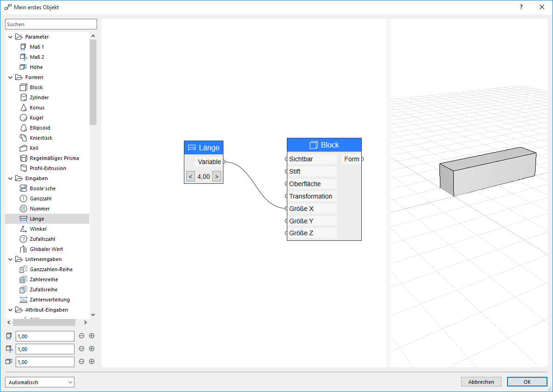Select the Zahlenverteilung list icon
Image resolution: width=553 pixels, height=392 pixels.
click(24, 300)
